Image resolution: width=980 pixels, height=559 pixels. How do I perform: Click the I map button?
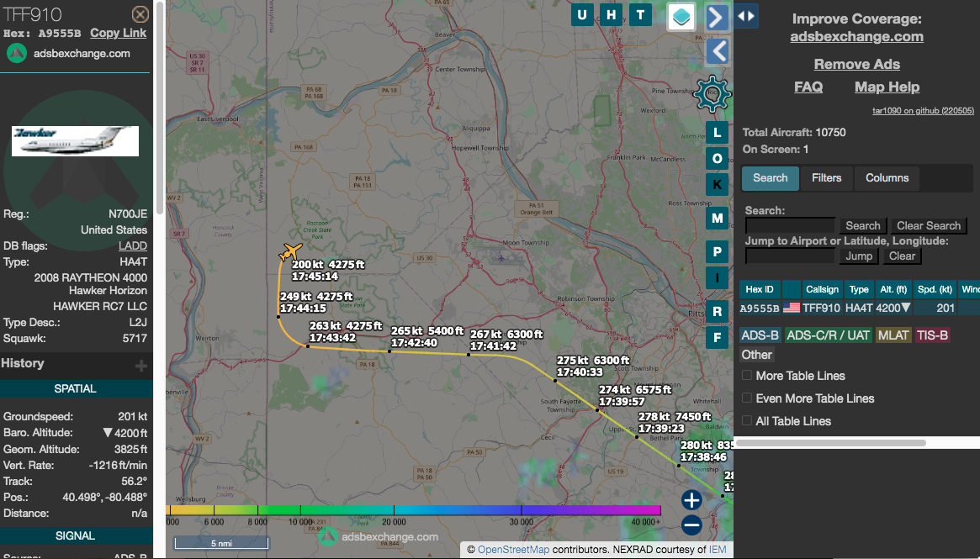click(717, 278)
